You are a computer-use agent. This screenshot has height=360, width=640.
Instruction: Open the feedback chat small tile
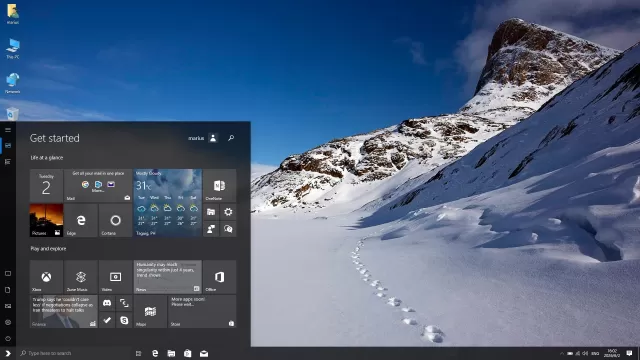click(x=228, y=229)
